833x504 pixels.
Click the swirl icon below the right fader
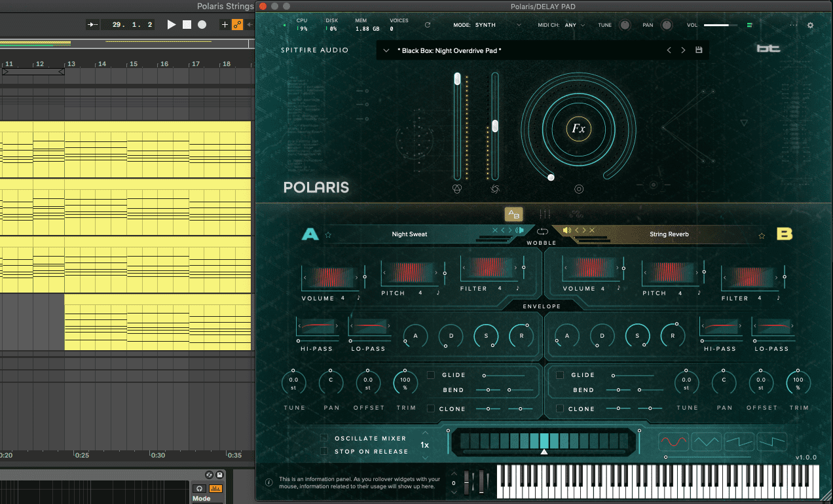[495, 189]
